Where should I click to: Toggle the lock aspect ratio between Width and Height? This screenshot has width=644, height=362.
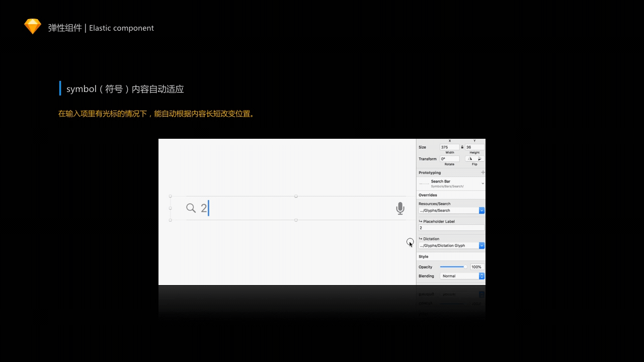click(462, 147)
